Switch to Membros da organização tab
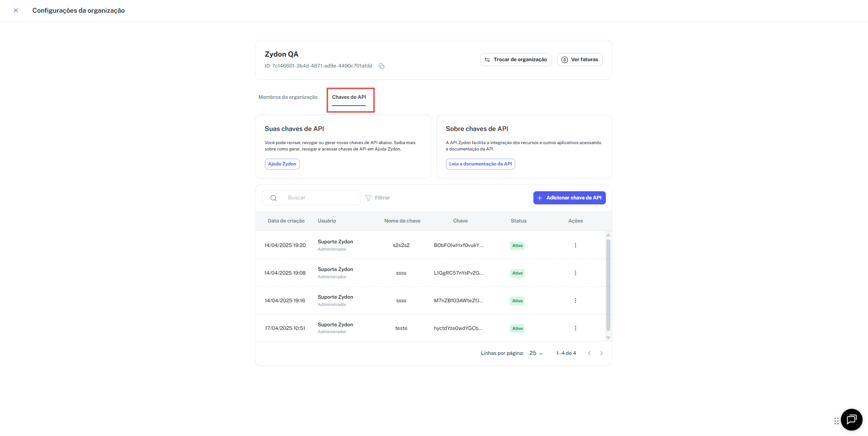The height and width of the screenshot is (436, 868). (288, 97)
